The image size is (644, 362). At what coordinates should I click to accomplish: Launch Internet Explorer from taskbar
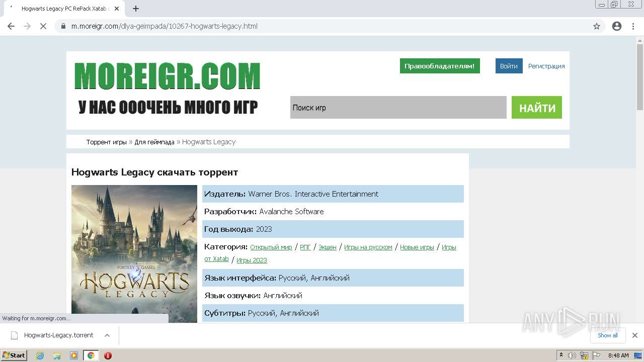click(x=40, y=355)
